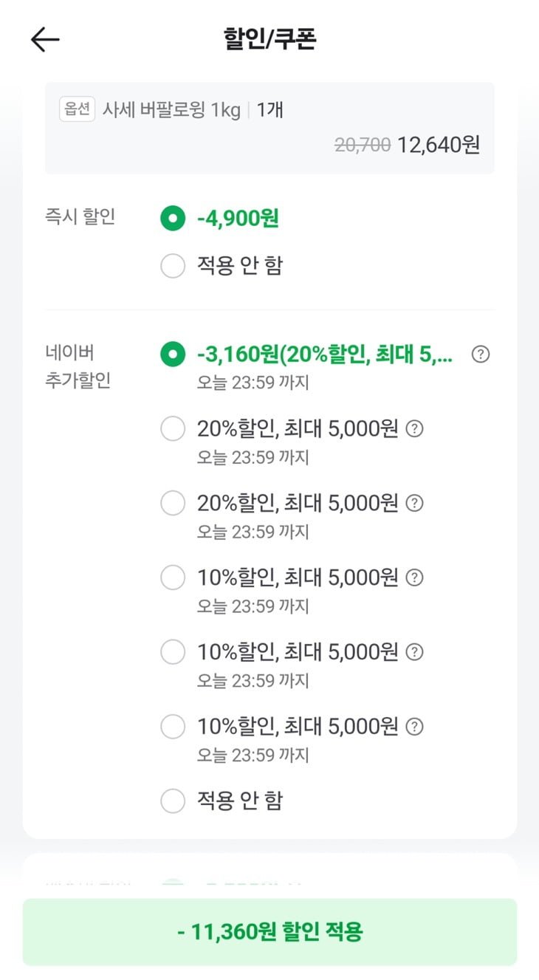Screen dimensions: 539x980
Task: Show info for the first 10%할인 coupon
Action: point(416,578)
